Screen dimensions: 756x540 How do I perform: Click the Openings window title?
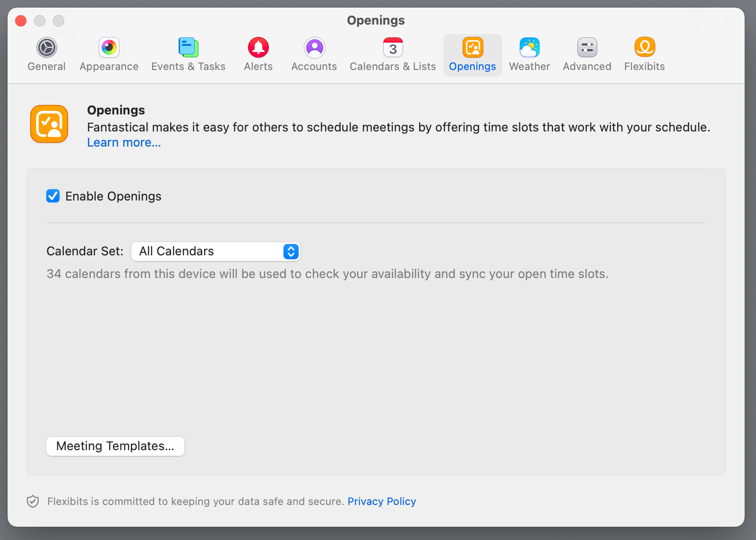coord(376,20)
